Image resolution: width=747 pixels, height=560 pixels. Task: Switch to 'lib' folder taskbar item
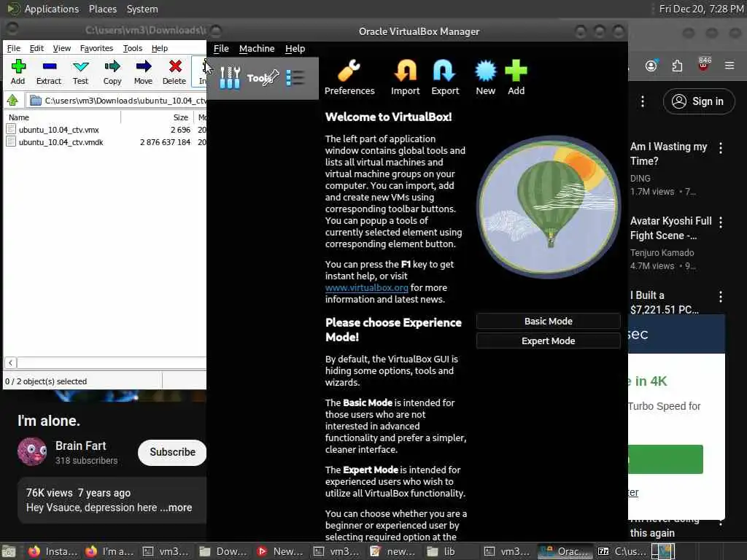pyautogui.click(x=441, y=551)
